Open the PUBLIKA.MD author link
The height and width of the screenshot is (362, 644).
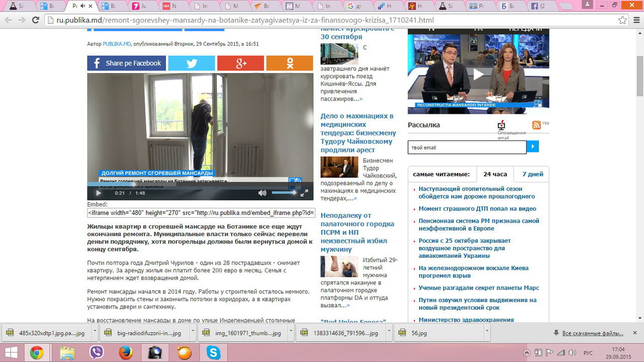click(x=117, y=44)
